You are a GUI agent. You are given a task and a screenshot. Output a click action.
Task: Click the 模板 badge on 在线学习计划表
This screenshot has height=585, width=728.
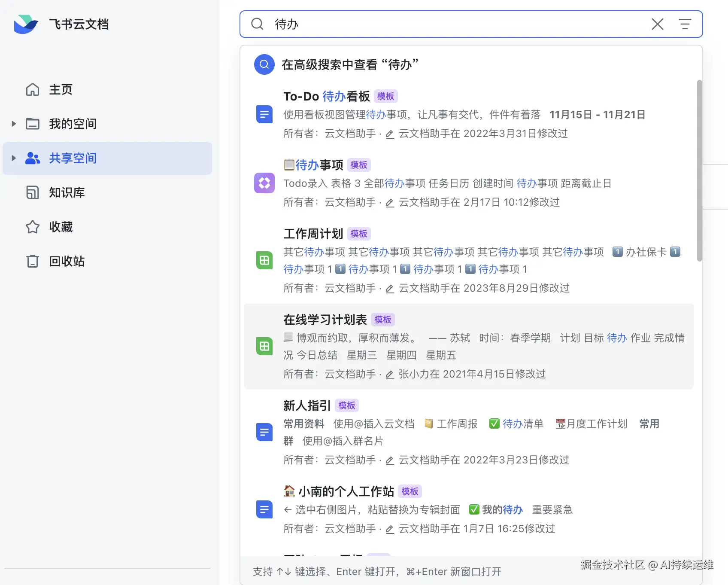click(x=383, y=320)
